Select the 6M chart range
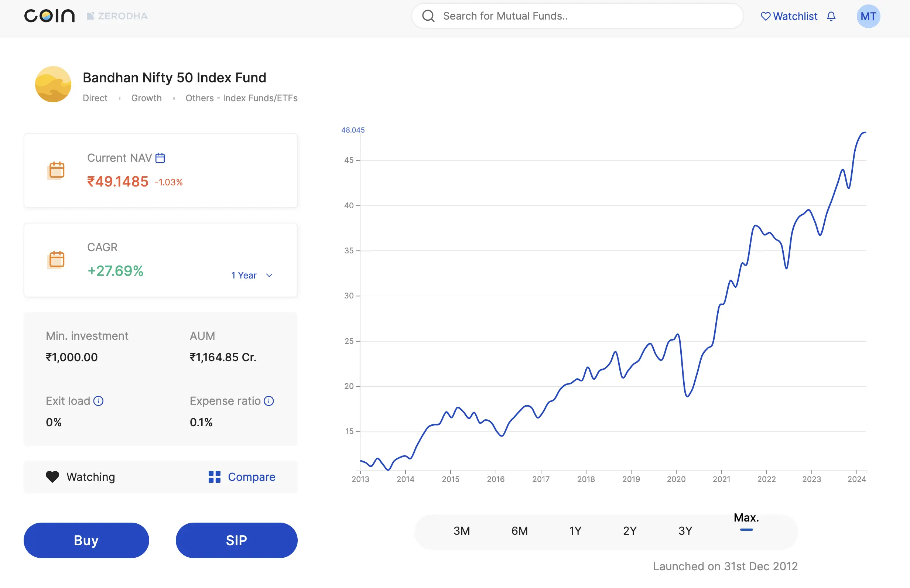Screen dimensions: 910x588 [520, 531]
